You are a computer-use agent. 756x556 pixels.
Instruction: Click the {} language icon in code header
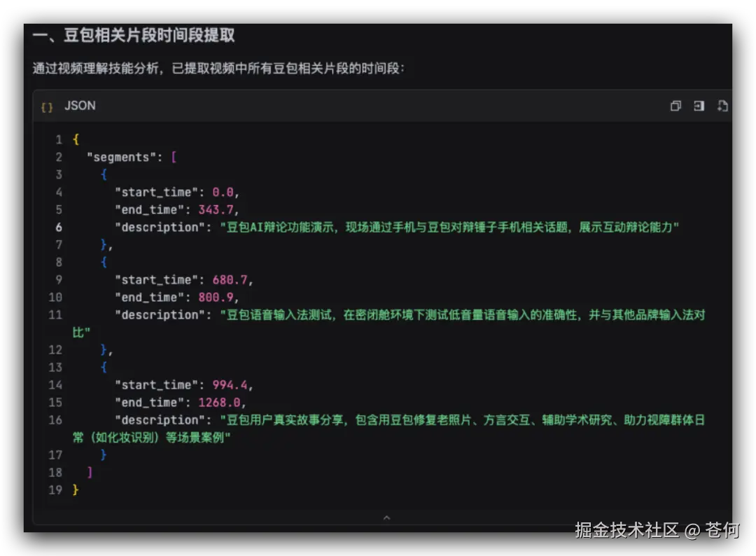pyautogui.click(x=46, y=106)
